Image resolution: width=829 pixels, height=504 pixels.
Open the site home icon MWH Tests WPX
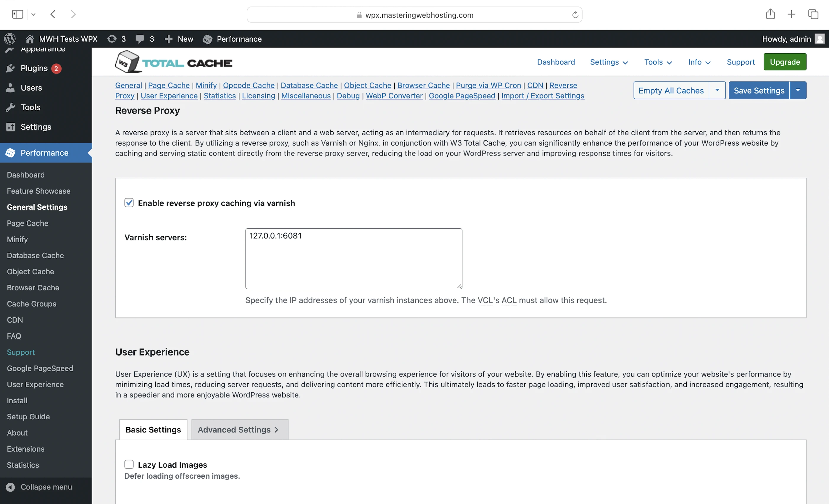[30, 39]
